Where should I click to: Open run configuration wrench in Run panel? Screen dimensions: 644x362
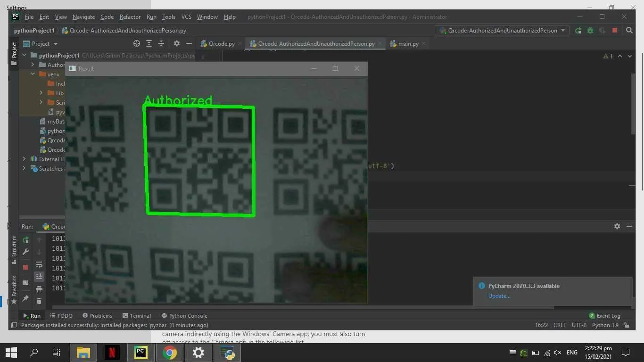pyautogui.click(x=25, y=252)
